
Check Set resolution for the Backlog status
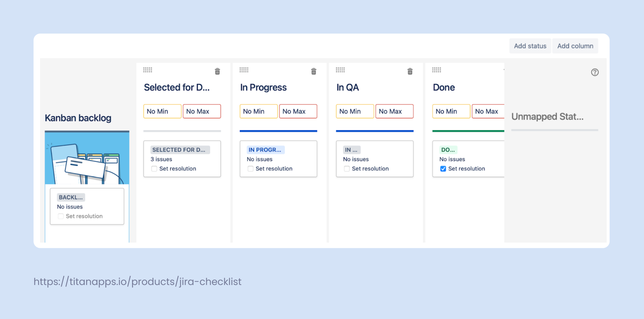(61, 216)
